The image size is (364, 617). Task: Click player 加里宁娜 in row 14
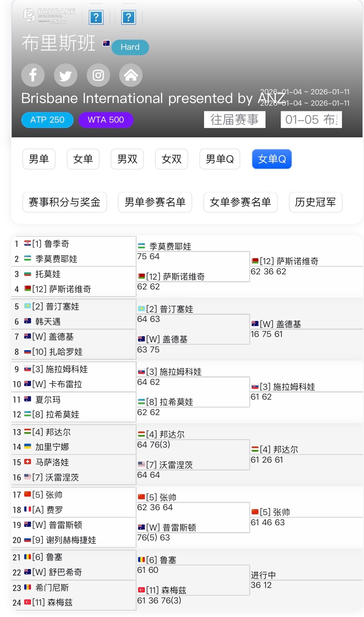pyautogui.click(x=52, y=447)
